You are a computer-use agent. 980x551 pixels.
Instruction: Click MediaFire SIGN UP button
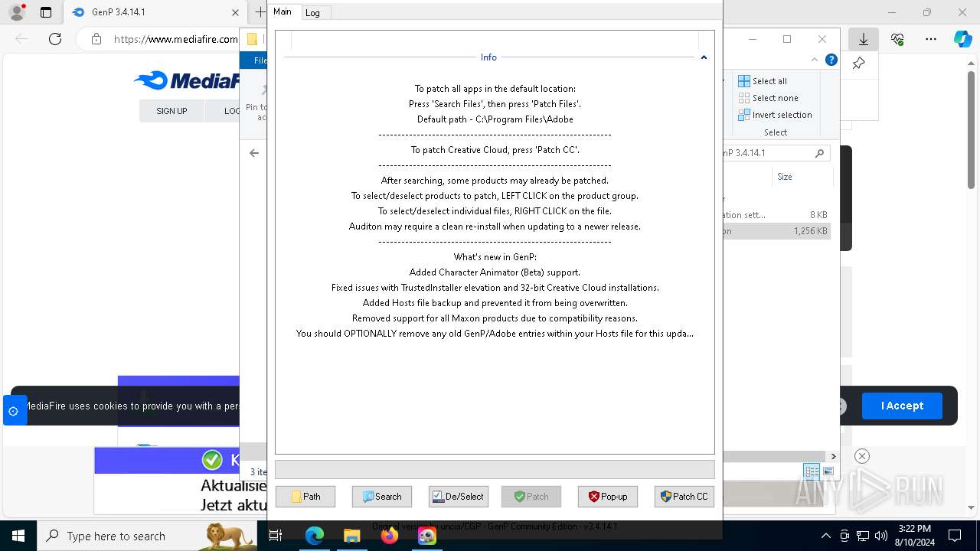point(171,111)
